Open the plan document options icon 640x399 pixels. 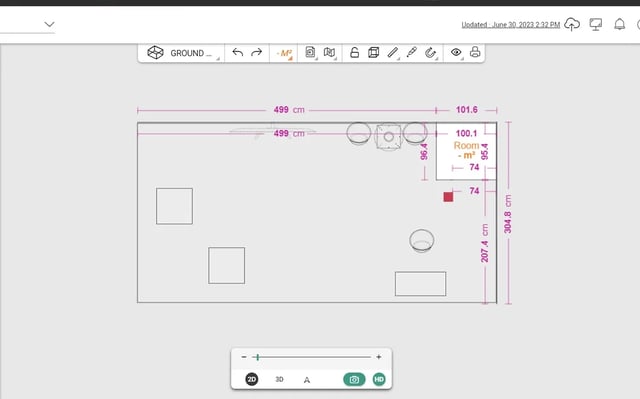click(x=310, y=53)
